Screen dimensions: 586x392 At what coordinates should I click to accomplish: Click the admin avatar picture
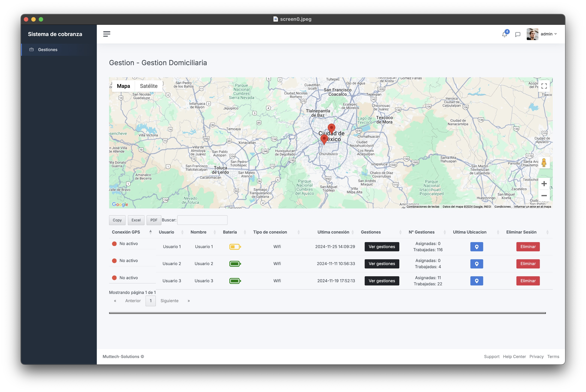532,34
